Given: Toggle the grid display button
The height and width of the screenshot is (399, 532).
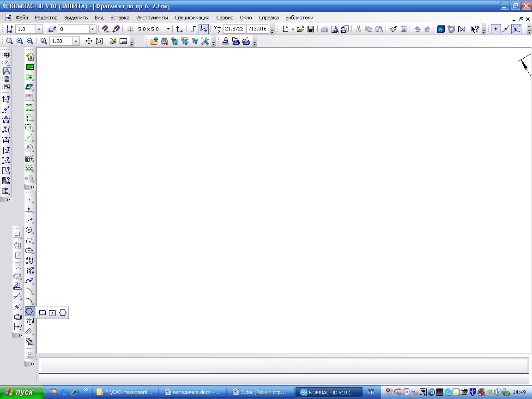Looking at the screenshot, I should click(130, 29).
